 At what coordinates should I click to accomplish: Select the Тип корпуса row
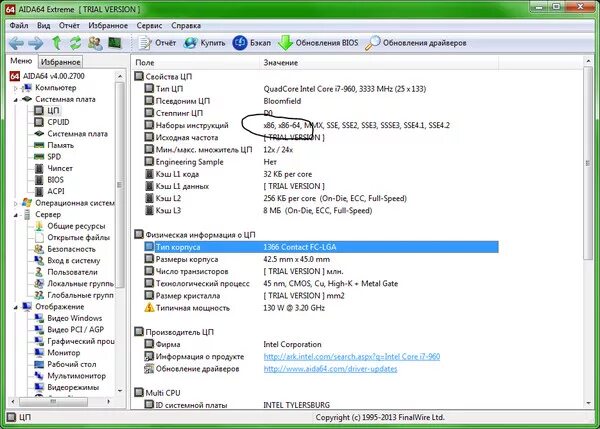(321, 247)
